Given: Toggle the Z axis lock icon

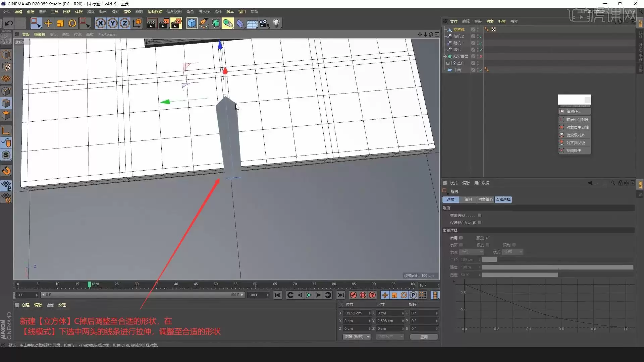Looking at the screenshot, I should [x=125, y=23].
